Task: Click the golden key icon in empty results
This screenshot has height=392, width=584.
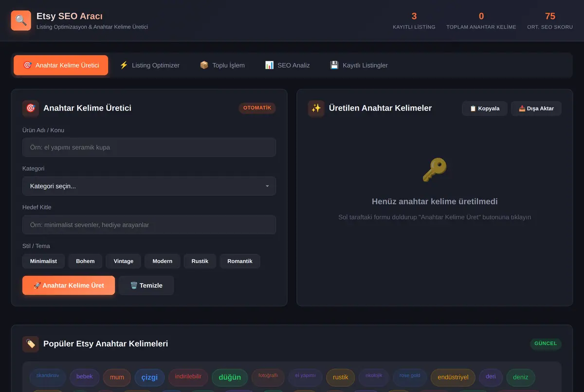Action: pyautogui.click(x=435, y=170)
